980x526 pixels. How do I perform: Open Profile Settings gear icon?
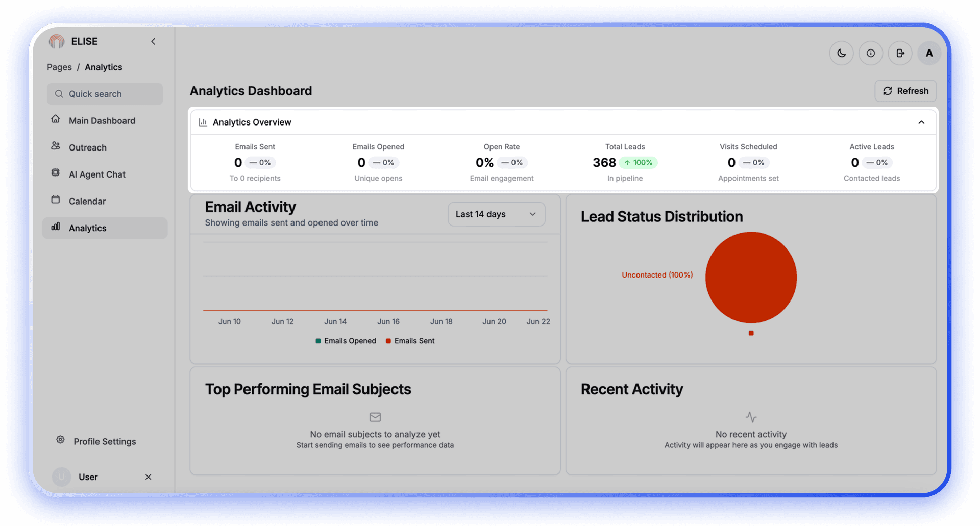[60, 440]
